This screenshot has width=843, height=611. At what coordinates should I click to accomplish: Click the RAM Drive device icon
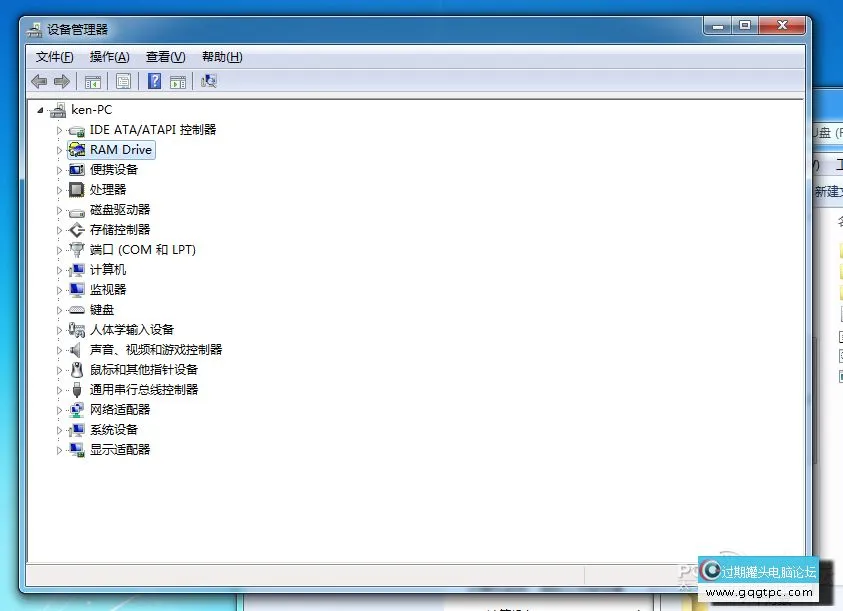coord(76,150)
